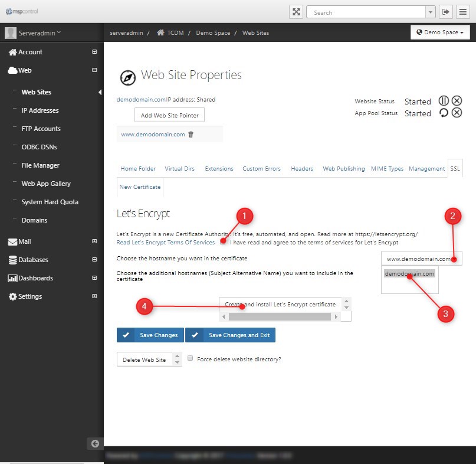Open the MIME Types tab
This screenshot has width=476, height=464.
tap(387, 169)
